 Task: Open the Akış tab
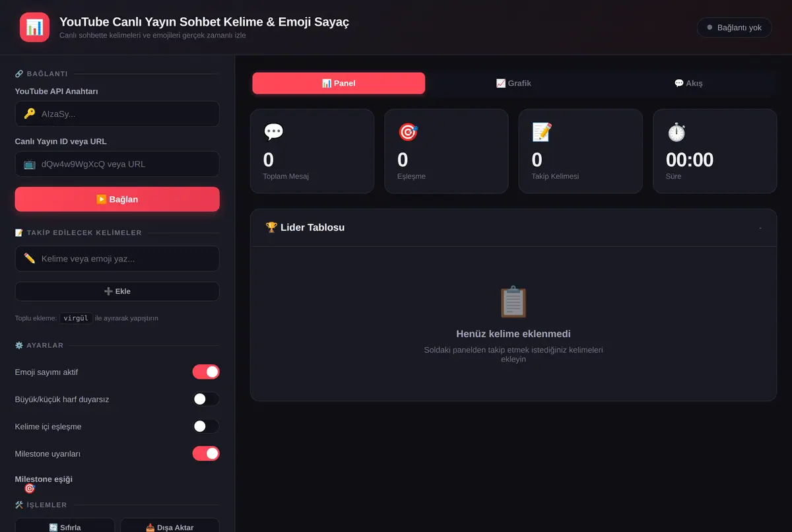pos(688,83)
